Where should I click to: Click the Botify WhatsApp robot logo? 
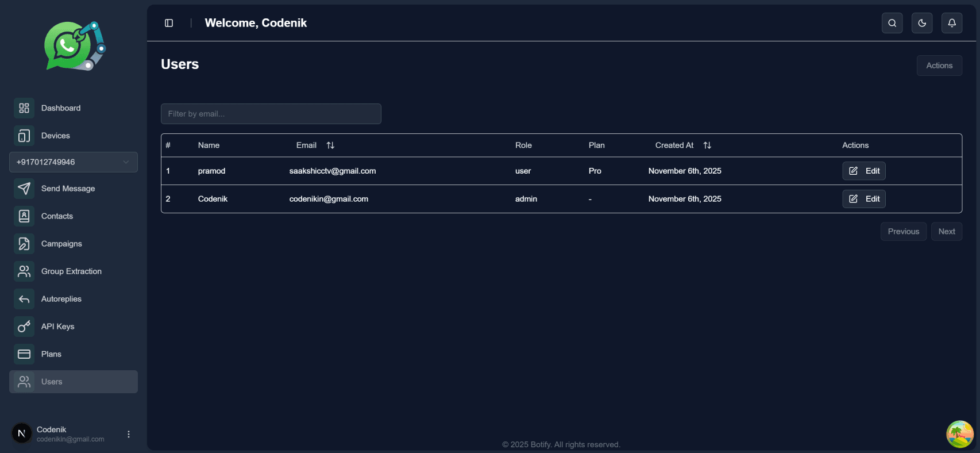(x=75, y=46)
